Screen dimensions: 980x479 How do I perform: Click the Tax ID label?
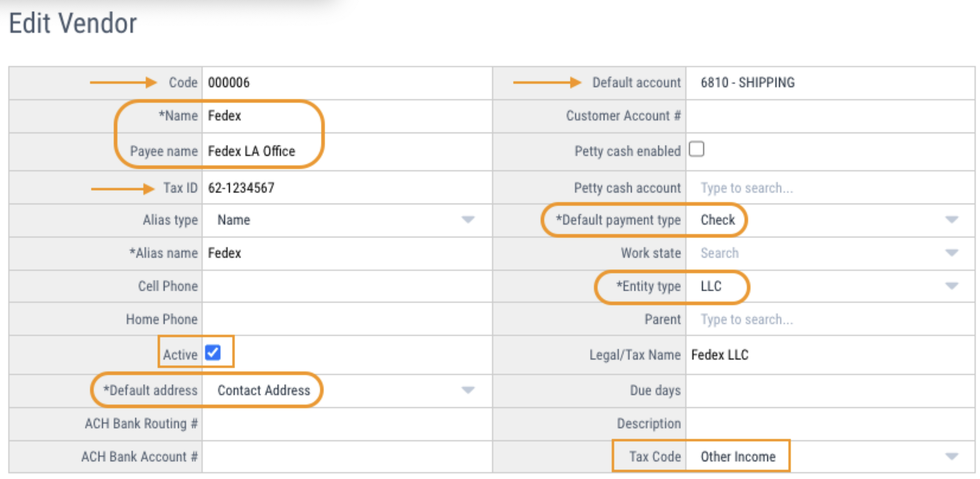pyautogui.click(x=180, y=188)
